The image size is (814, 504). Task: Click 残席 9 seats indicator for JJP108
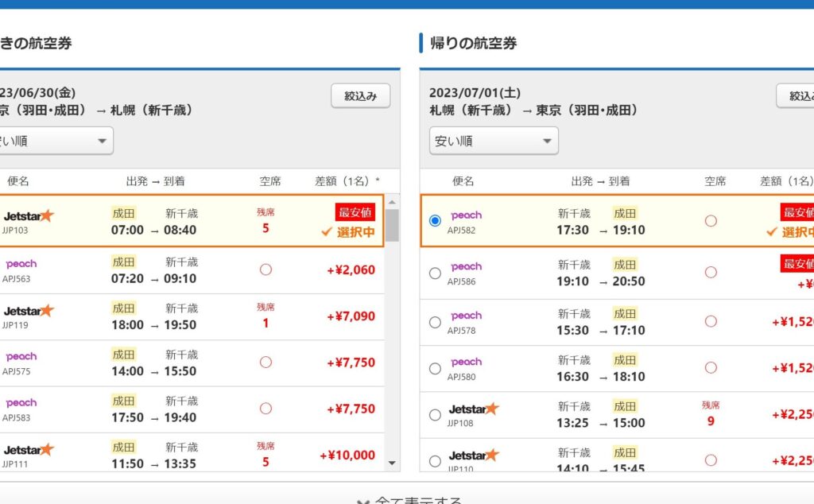point(711,413)
